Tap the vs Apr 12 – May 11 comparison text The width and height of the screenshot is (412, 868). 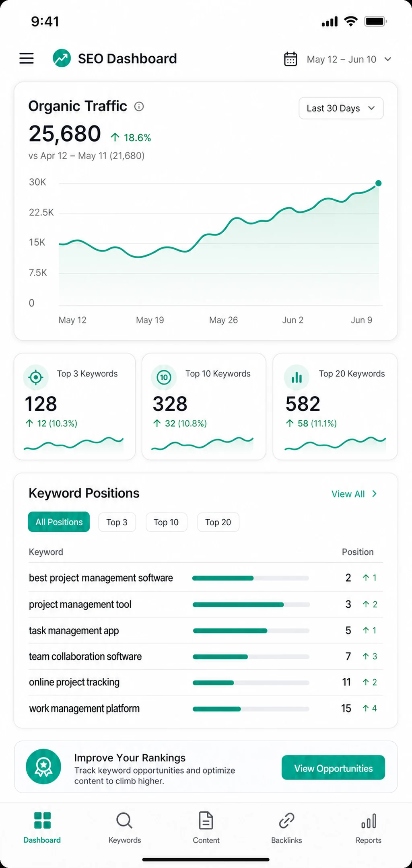coord(87,156)
